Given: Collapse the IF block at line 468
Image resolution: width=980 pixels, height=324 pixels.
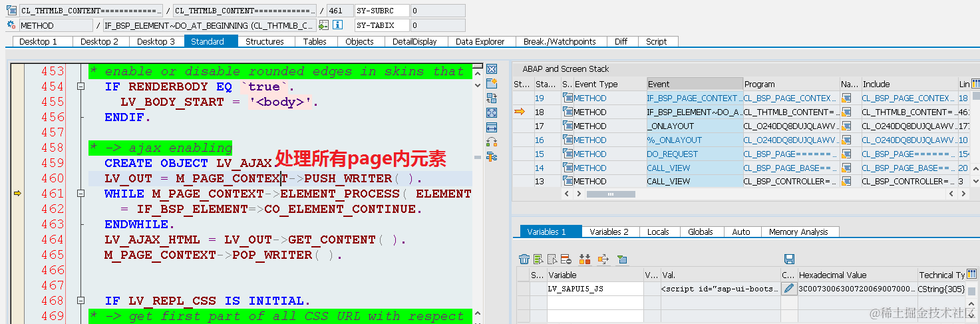Looking at the screenshot, I should coord(81,301).
